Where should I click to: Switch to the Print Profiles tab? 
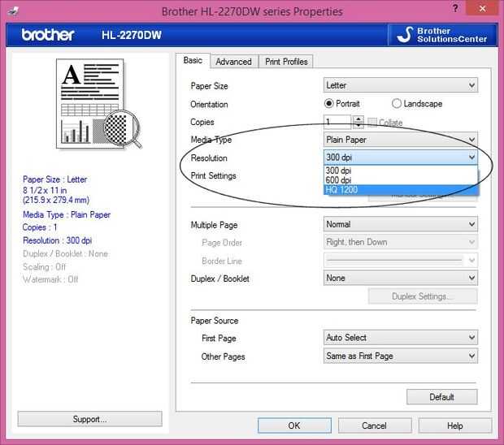[286, 62]
